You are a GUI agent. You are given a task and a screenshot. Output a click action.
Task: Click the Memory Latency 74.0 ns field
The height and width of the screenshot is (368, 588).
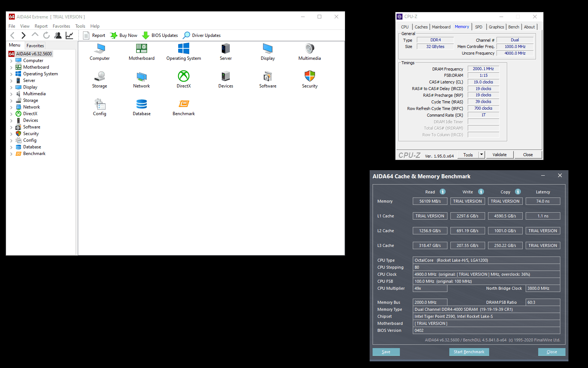point(543,201)
